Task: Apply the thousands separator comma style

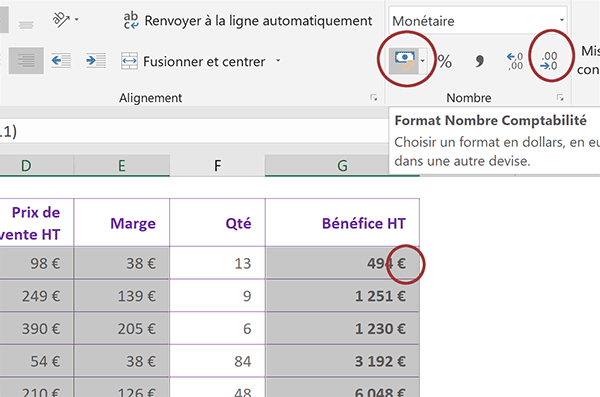Action: click(x=479, y=61)
